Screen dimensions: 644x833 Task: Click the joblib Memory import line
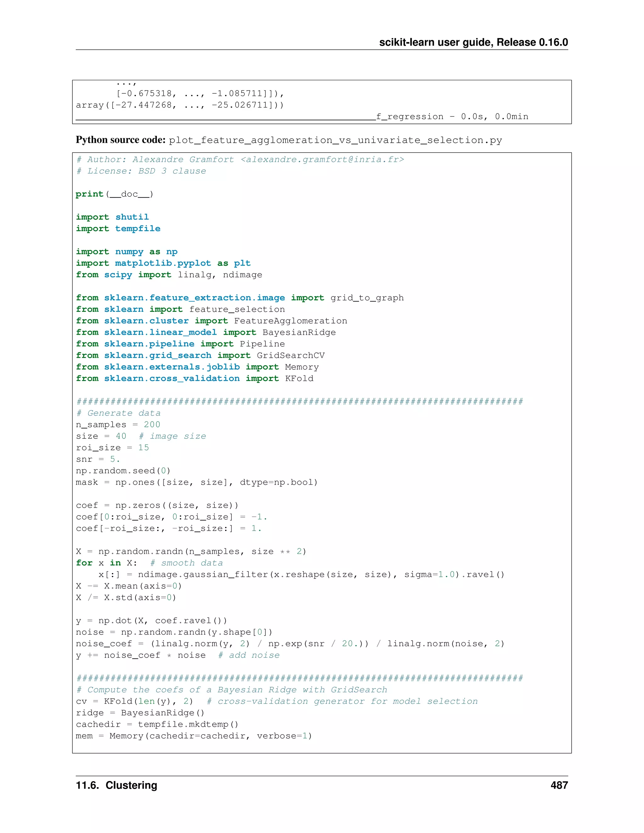point(197,367)
